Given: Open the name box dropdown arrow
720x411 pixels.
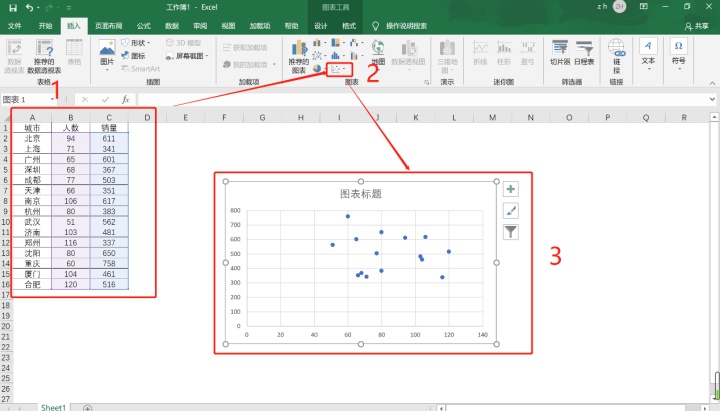Looking at the screenshot, I should tap(53, 100).
